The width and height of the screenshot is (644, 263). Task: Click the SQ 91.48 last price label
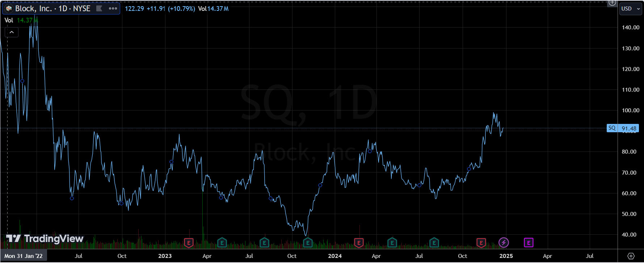623,128
